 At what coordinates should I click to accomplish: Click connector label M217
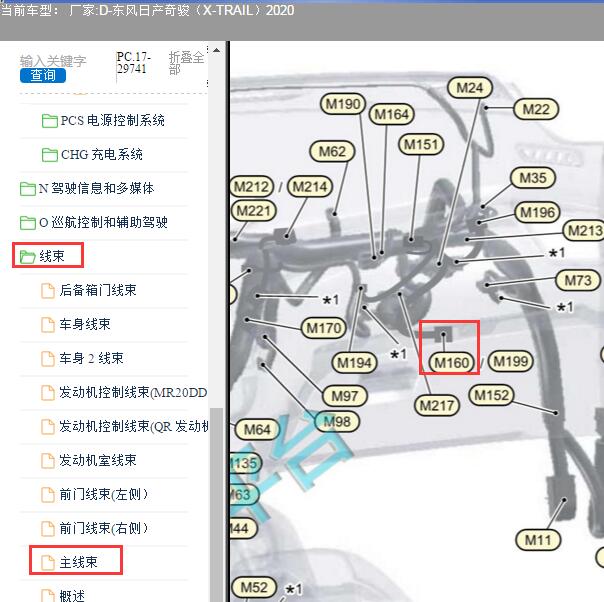click(x=436, y=405)
